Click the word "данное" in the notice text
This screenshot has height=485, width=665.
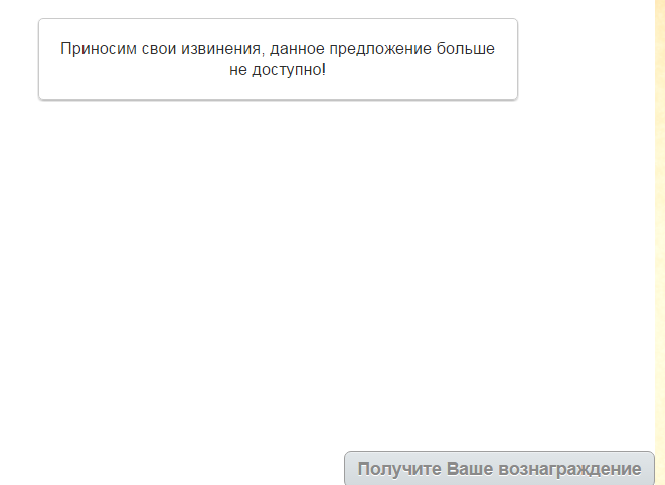297,49
